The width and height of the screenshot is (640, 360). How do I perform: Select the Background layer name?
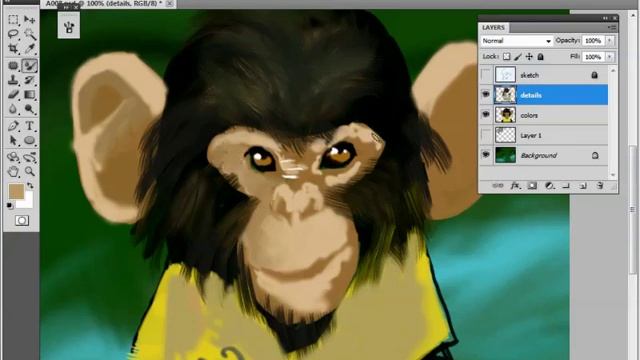coord(539,155)
